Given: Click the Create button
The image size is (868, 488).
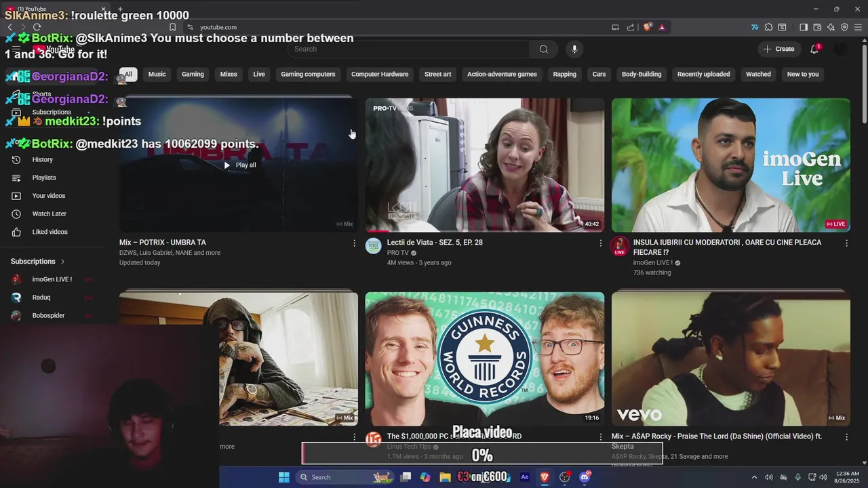Looking at the screenshot, I should click(x=778, y=49).
